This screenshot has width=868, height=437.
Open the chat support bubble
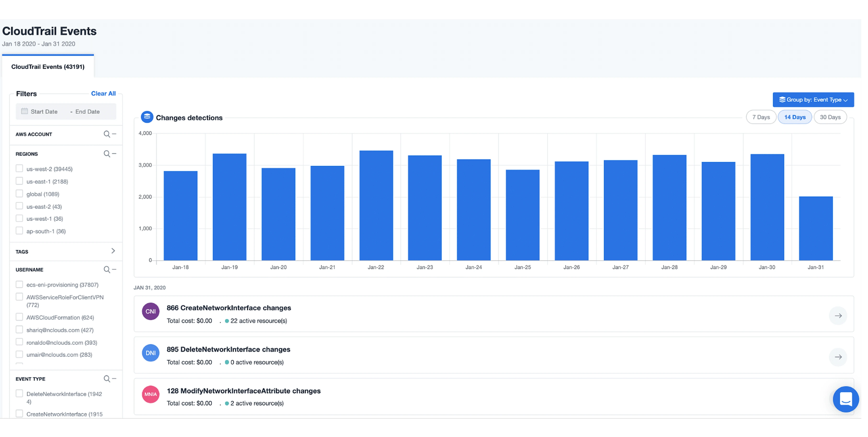point(846,399)
